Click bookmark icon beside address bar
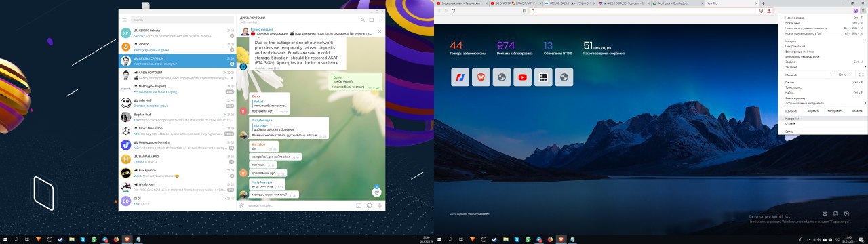Viewport: 868px width, 244px height. 524,11
